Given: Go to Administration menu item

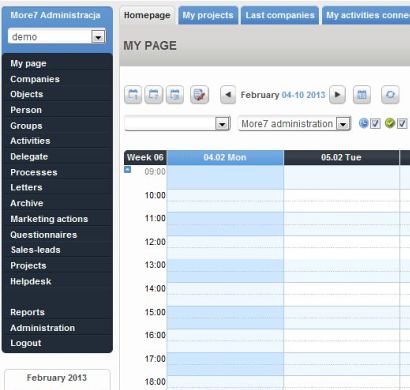Looking at the screenshot, I should (x=57, y=328).
